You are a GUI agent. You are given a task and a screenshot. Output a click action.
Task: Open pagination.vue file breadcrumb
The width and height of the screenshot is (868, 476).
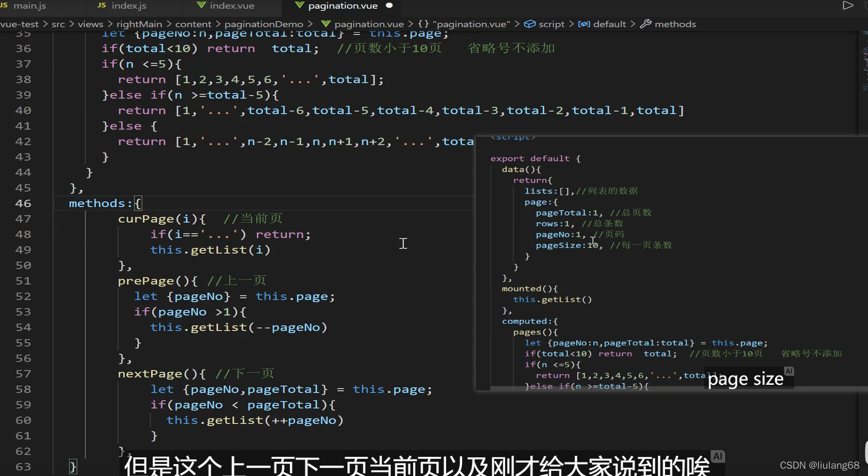pyautogui.click(x=369, y=24)
